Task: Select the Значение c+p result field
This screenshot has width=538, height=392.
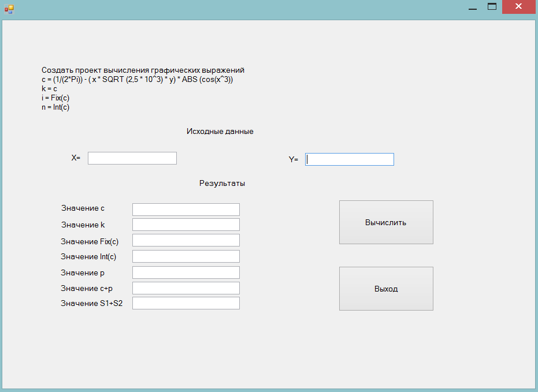Action: tap(186, 288)
